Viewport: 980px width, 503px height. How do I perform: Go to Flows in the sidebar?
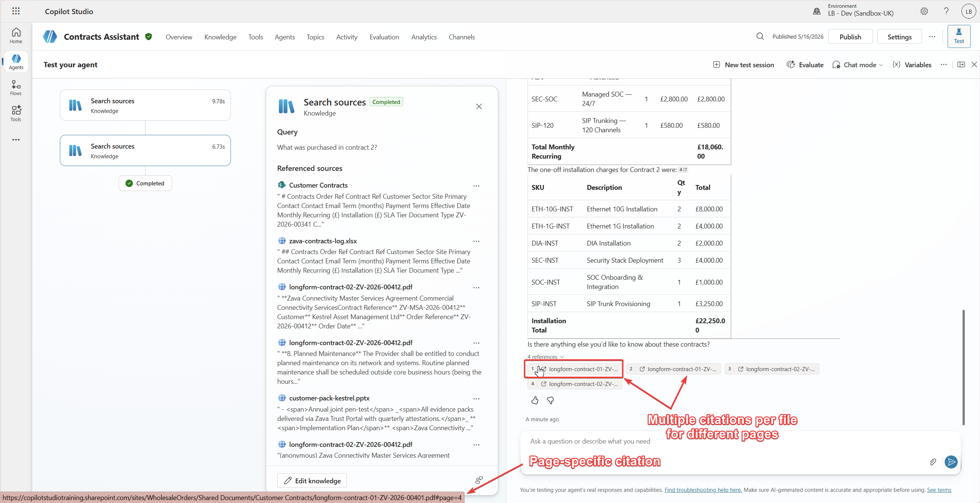16,88
